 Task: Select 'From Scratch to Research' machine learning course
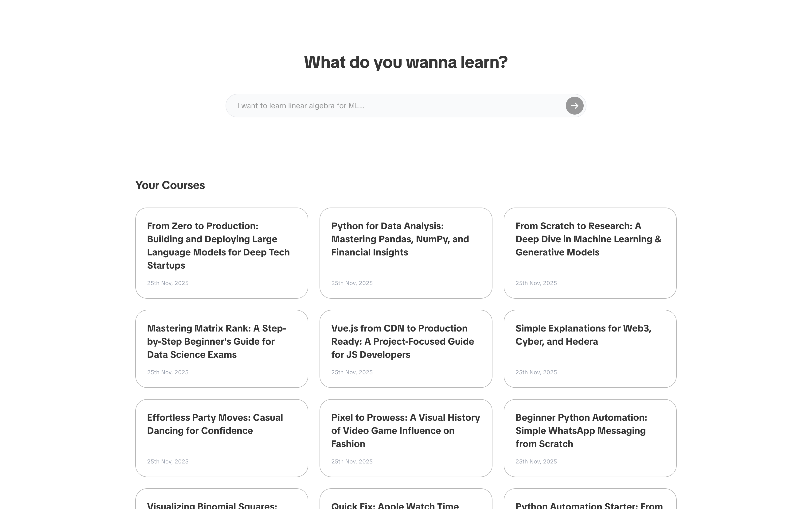(590, 253)
